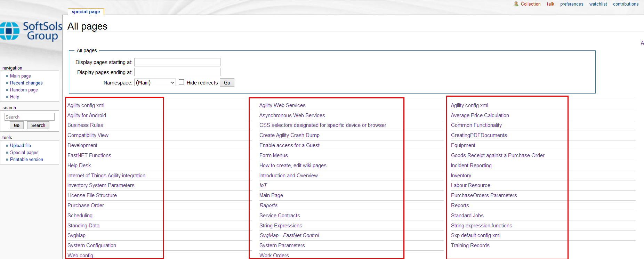644x259 pixels.
Task: Focus the Display pages ending at field
Action: (177, 72)
